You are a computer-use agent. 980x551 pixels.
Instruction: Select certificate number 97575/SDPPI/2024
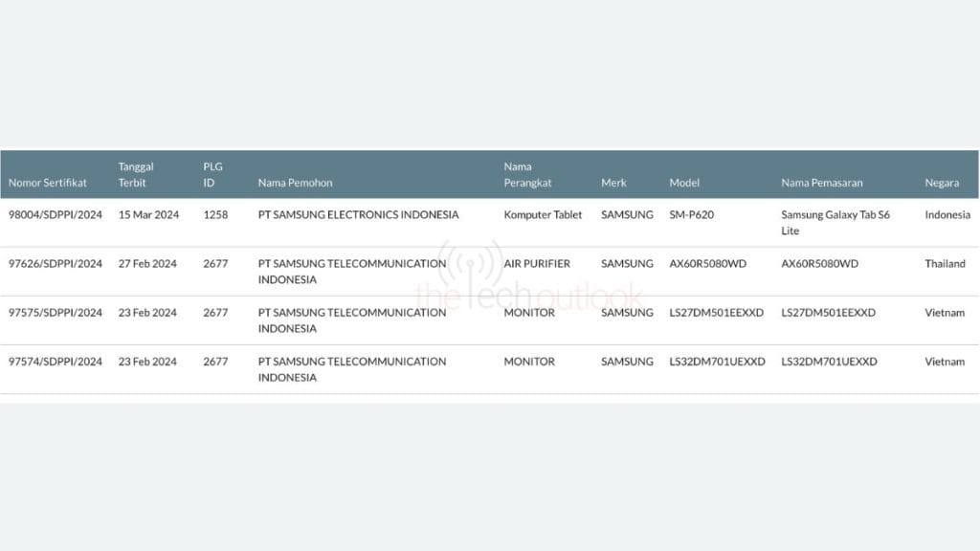55,313
